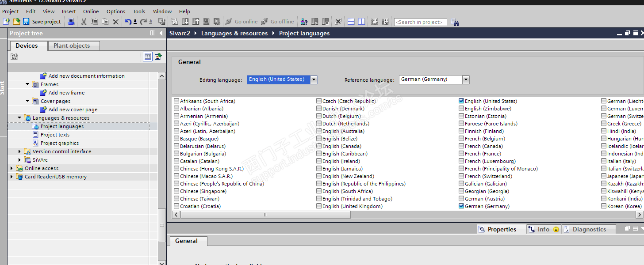Click Add new frame item

(66, 93)
